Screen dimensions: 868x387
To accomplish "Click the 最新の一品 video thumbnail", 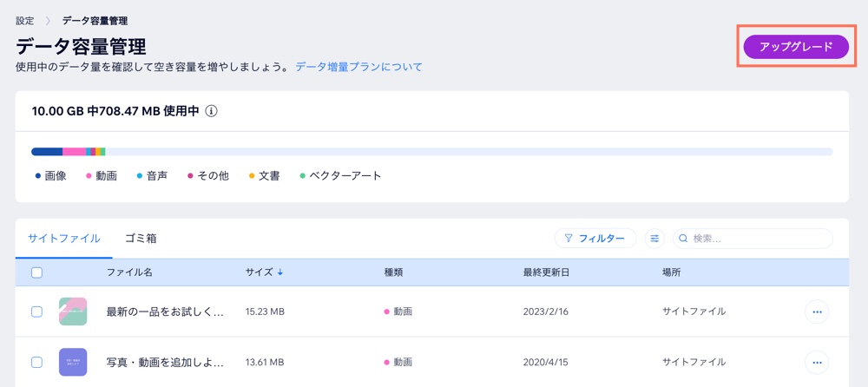I will (x=73, y=312).
